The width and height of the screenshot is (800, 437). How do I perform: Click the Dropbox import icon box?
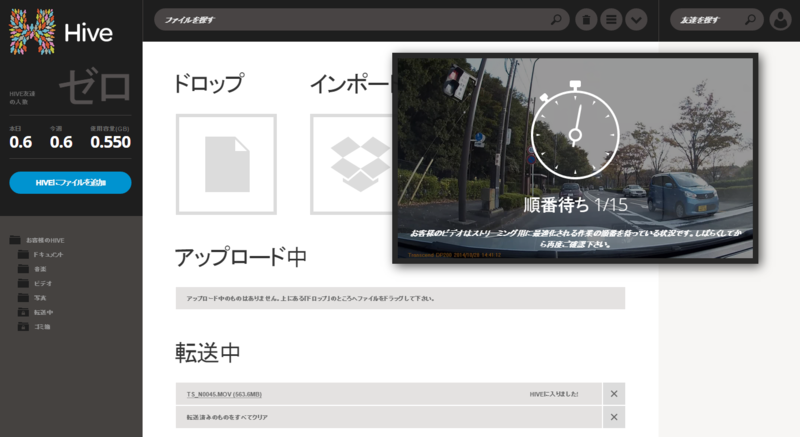point(352,164)
